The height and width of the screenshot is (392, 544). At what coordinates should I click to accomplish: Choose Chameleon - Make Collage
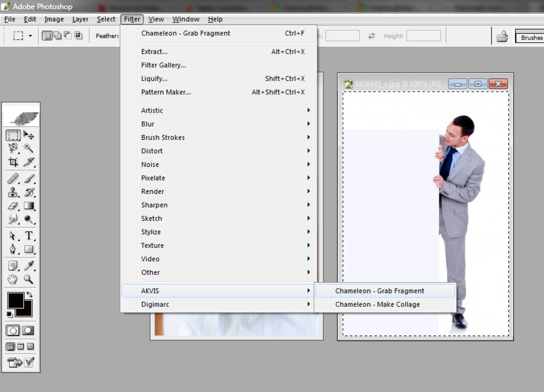pyautogui.click(x=385, y=304)
